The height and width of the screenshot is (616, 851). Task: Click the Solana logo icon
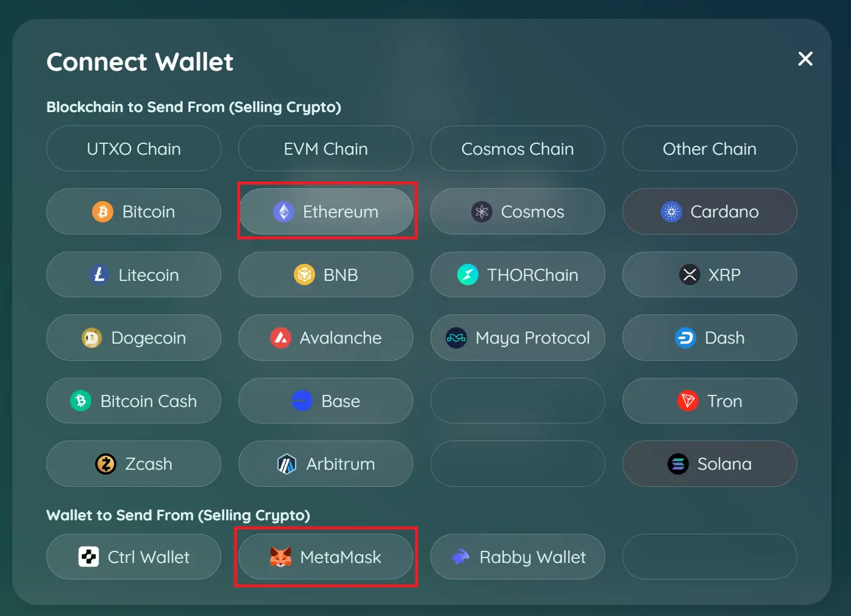tap(678, 464)
